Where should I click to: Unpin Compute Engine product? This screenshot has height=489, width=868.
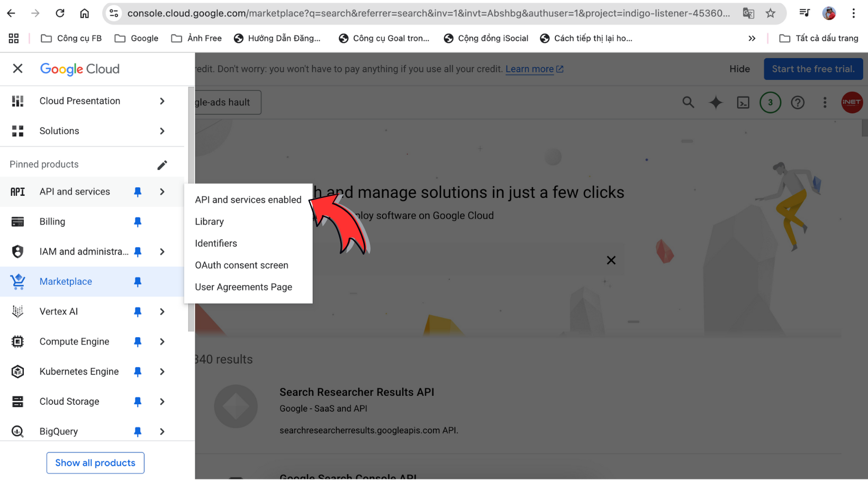click(x=138, y=342)
